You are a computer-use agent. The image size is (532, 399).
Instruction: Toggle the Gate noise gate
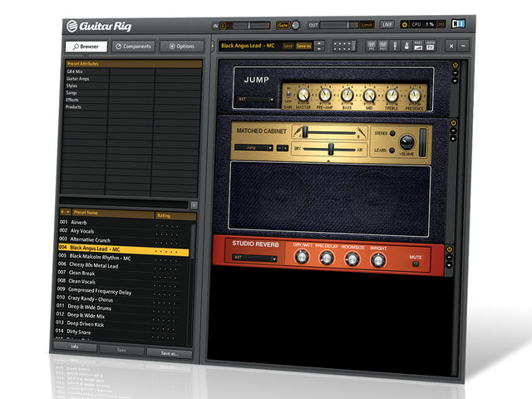coord(283,25)
